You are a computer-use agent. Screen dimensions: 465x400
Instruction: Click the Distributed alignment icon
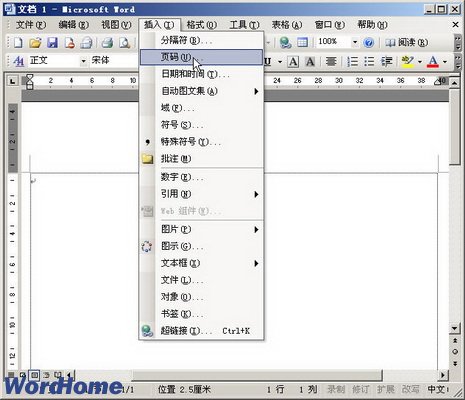tap(331, 61)
